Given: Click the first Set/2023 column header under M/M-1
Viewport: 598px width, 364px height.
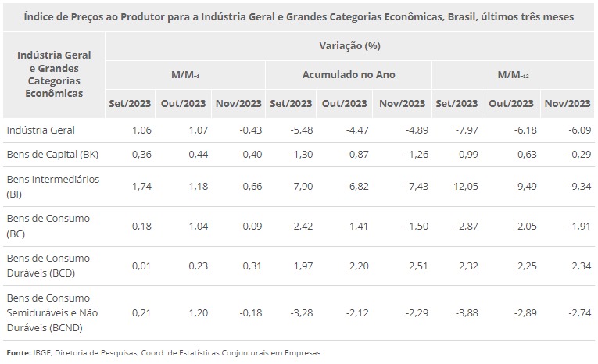Looking at the screenshot, I should pos(130,103).
